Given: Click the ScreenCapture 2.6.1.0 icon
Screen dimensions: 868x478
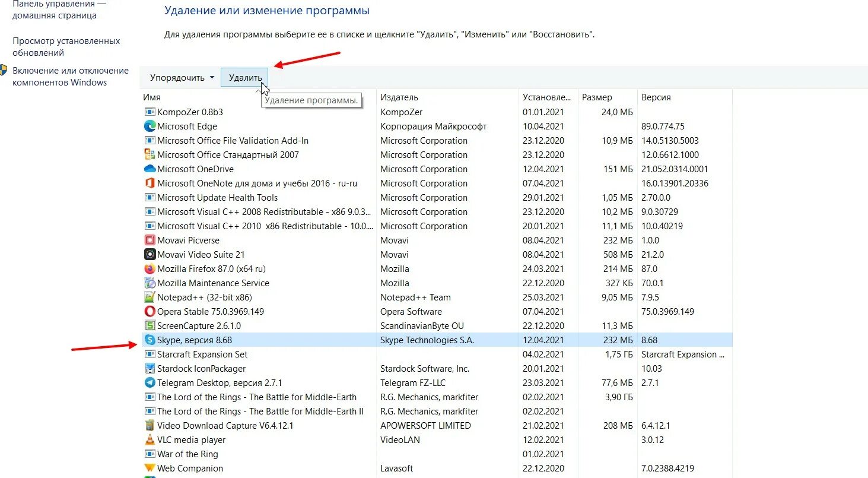Looking at the screenshot, I should click(x=150, y=325).
